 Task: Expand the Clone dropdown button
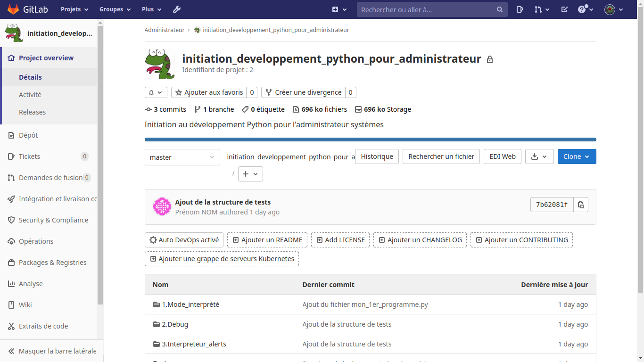pos(577,156)
